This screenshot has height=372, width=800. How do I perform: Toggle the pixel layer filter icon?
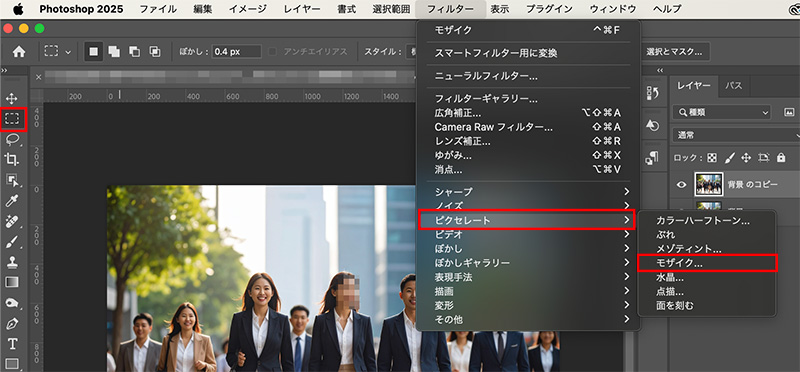point(788,112)
